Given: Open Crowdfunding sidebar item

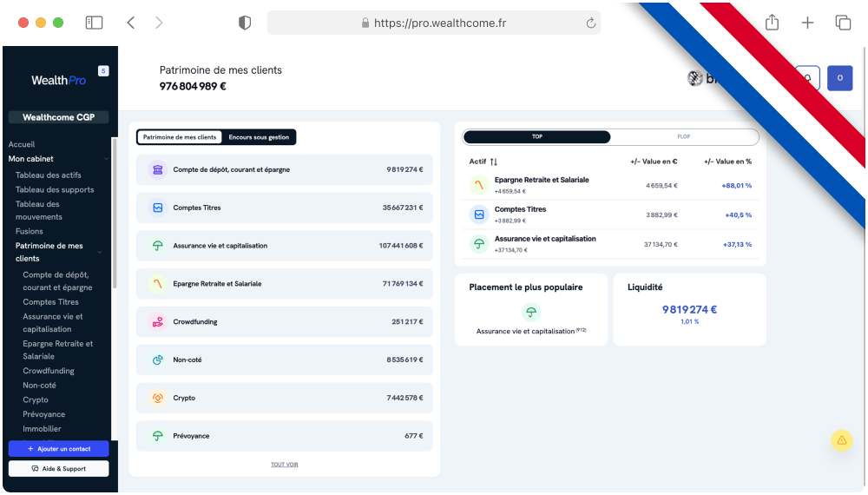Looking at the screenshot, I should point(48,371).
